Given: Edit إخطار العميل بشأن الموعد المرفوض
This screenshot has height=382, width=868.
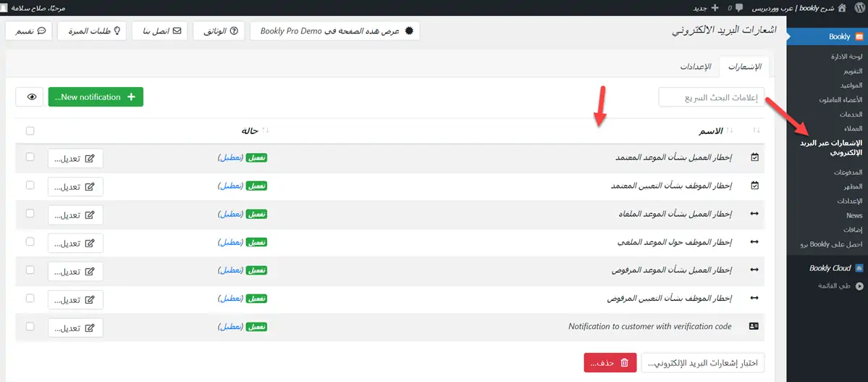Looking at the screenshot, I should click(x=75, y=271).
